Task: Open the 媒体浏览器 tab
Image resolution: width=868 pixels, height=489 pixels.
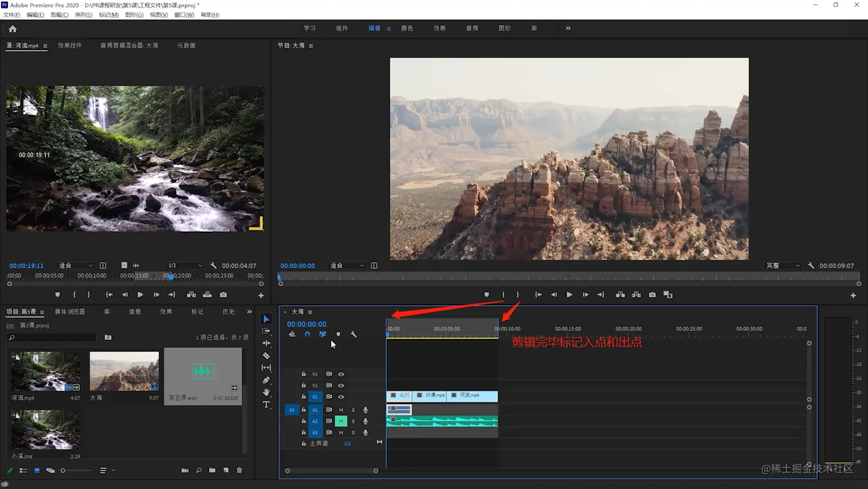Action: [69, 311]
